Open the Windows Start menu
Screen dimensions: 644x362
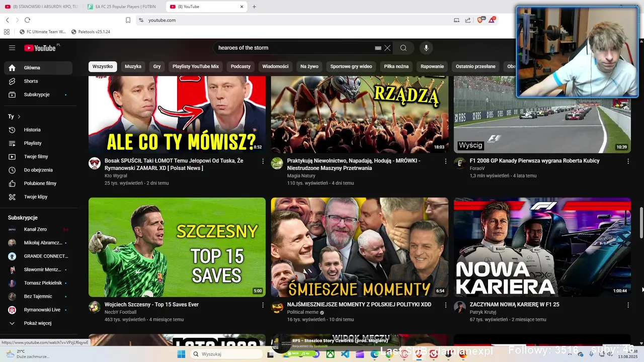click(x=181, y=354)
